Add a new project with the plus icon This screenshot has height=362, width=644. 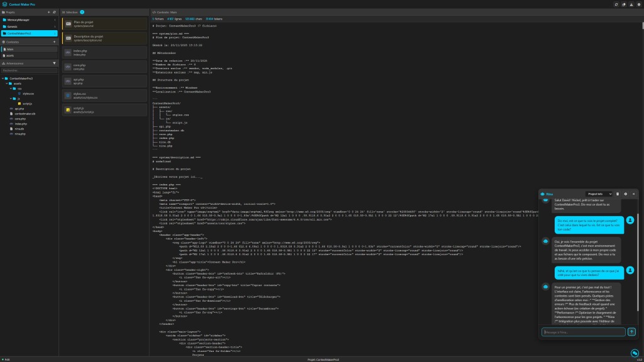49,12
